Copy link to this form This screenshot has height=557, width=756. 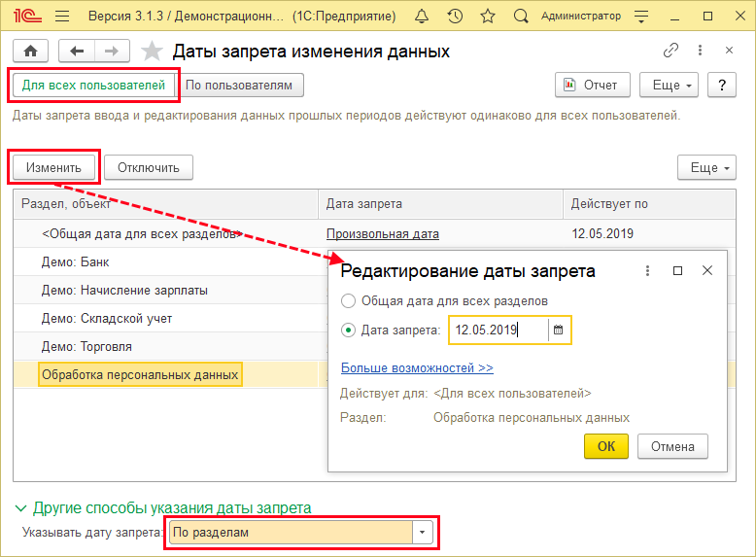point(670,51)
